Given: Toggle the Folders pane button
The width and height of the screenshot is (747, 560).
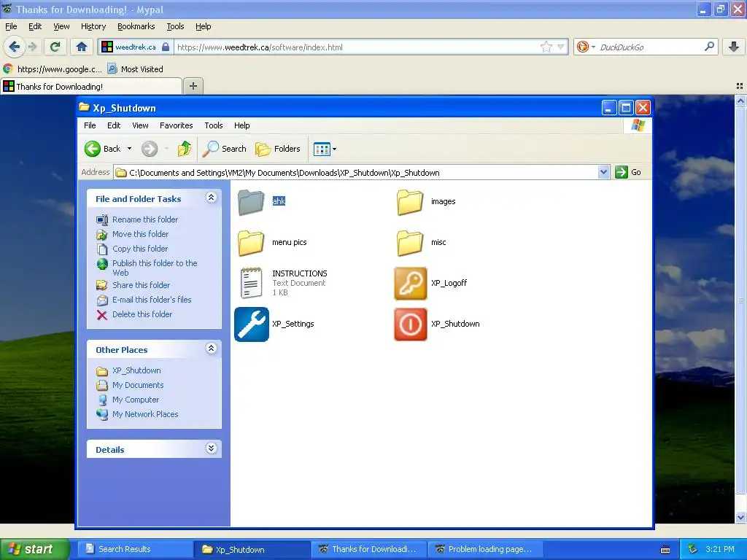Looking at the screenshot, I should coord(278,149).
